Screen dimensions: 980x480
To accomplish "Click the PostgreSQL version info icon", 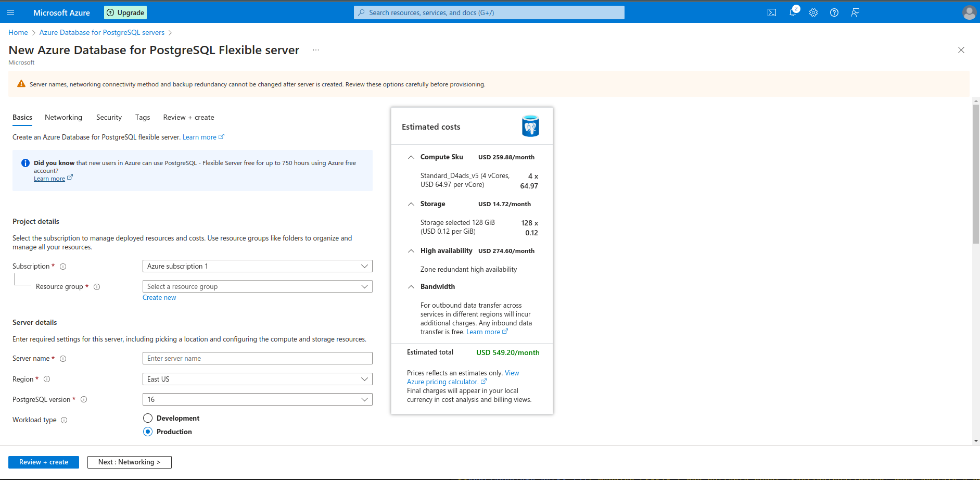I will 84,399.
